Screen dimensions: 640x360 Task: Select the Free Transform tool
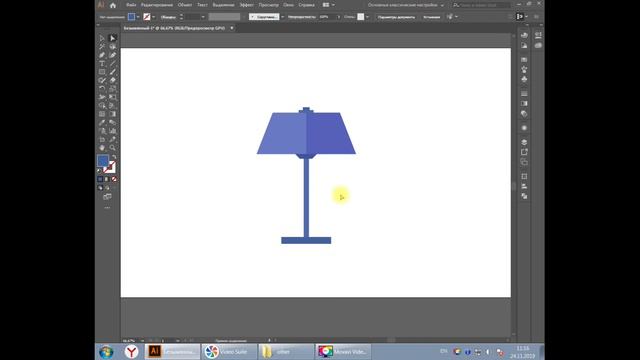113,97
